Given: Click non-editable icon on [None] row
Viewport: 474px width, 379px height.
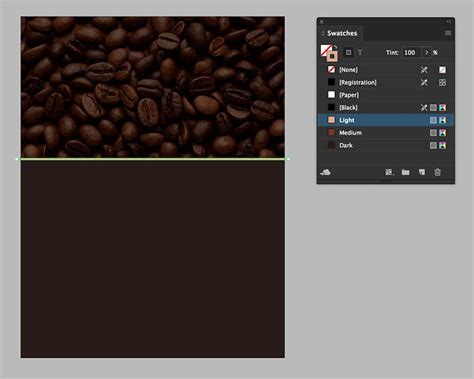Looking at the screenshot, I should 424,70.
